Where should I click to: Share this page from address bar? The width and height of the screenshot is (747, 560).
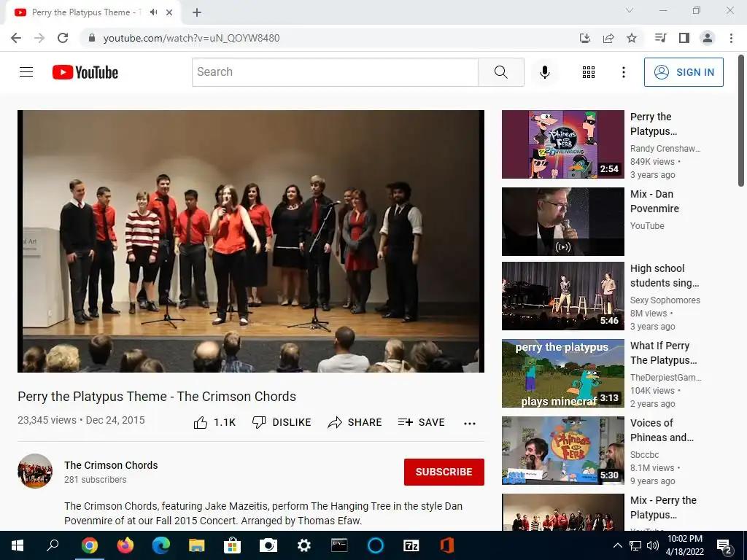click(608, 38)
